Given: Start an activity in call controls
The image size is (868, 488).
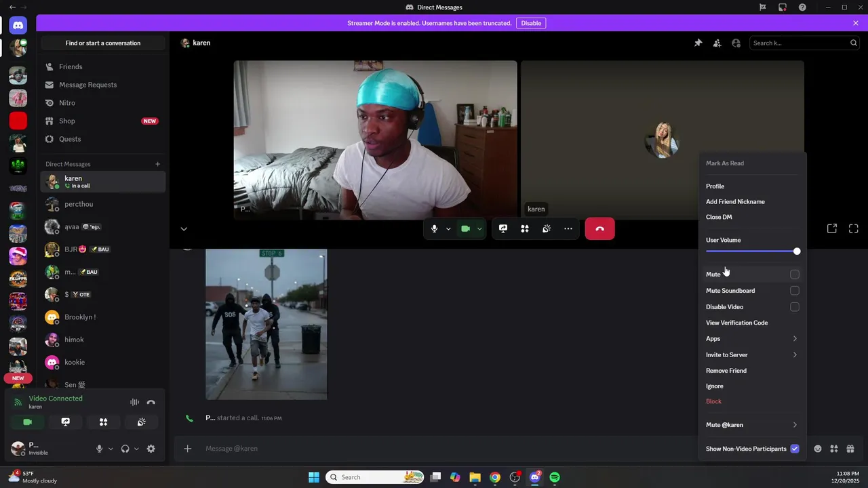Looking at the screenshot, I should pos(525,229).
